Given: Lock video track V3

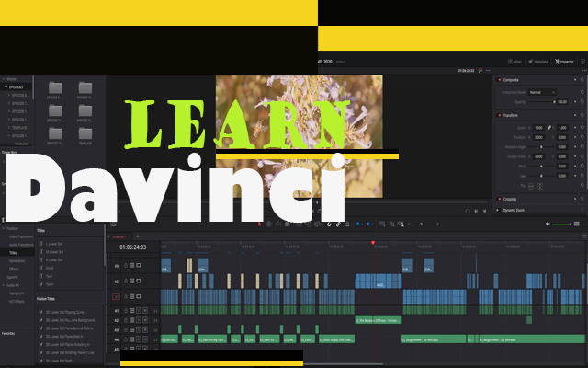Looking at the screenshot, I should click(126, 265).
